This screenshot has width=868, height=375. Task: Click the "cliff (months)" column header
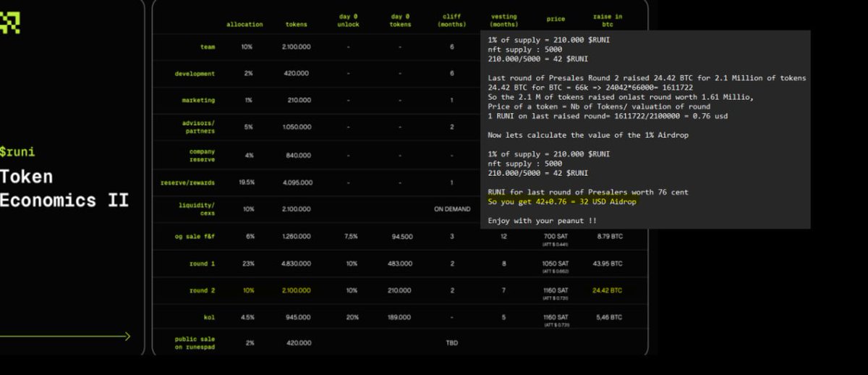coord(452,20)
